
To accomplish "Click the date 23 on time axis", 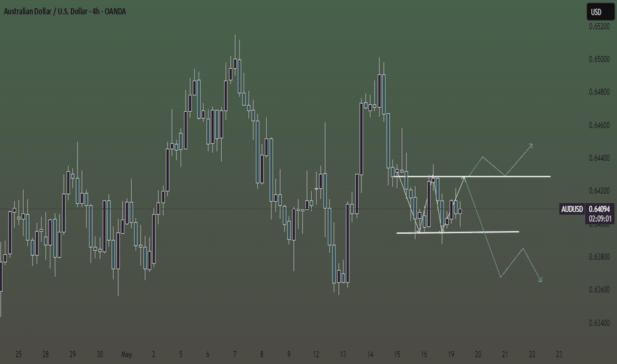I will click(559, 355).
